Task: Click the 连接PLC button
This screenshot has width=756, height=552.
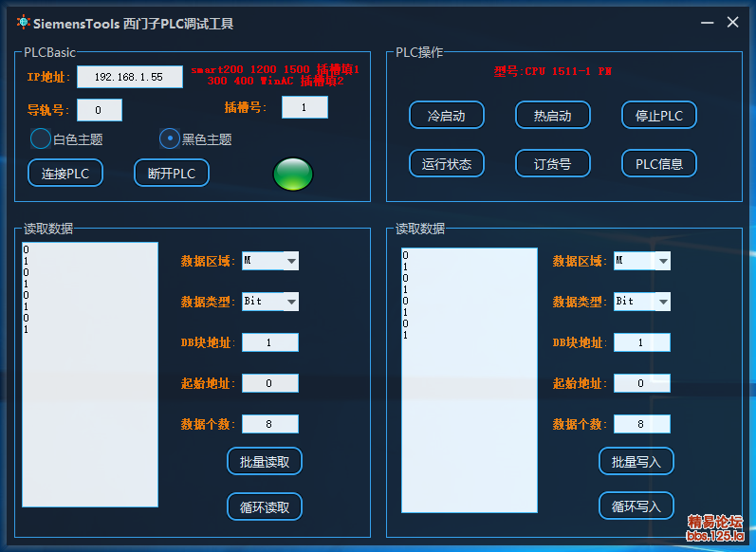Action: point(65,173)
